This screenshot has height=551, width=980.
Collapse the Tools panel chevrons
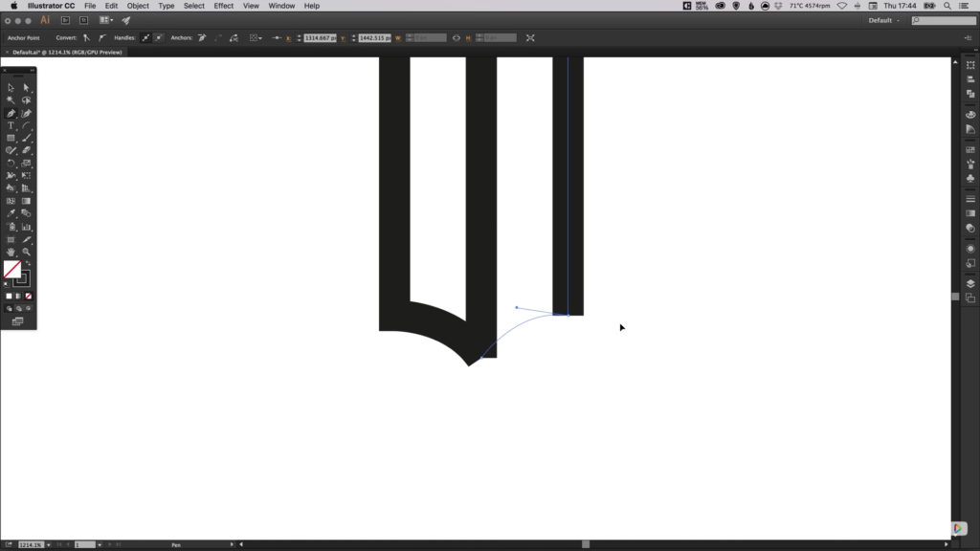click(x=32, y=70)
